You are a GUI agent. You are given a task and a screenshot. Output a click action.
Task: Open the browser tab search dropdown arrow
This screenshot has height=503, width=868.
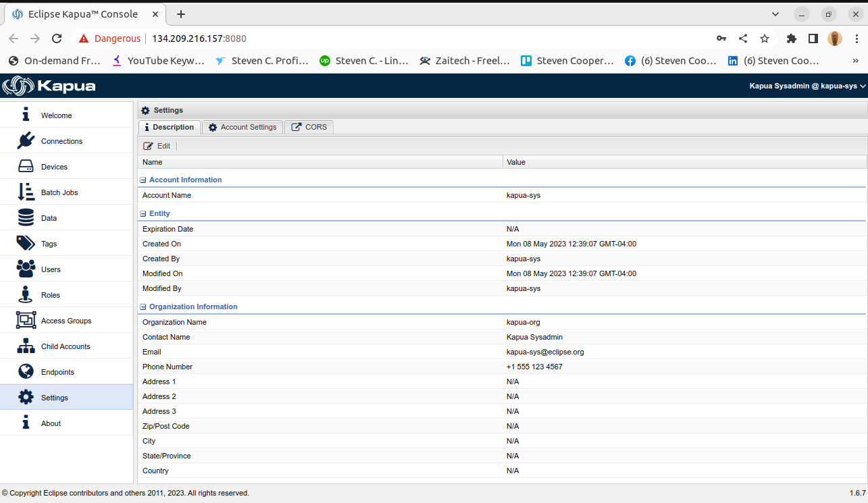pos(775,14)
